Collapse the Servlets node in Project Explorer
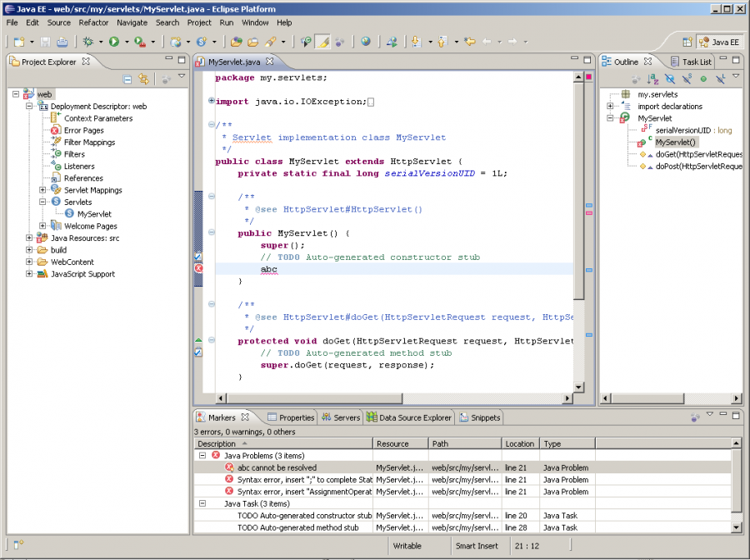The width and height of the screenshot is (750, 560). 42,202
